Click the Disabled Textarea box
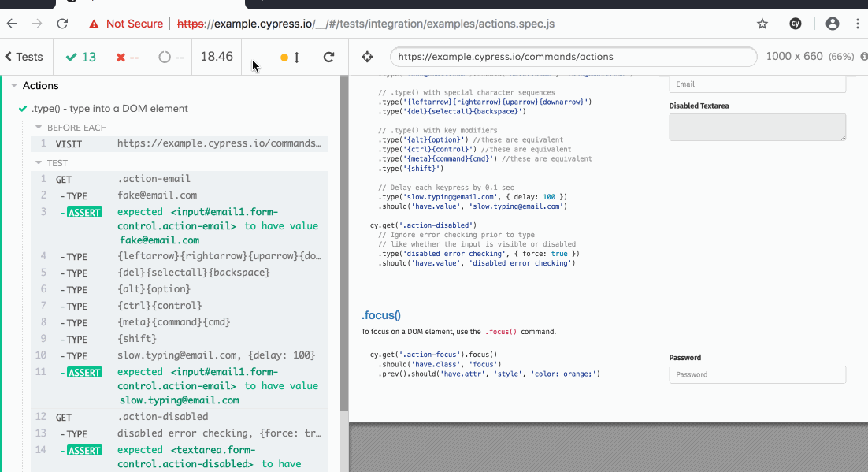 pos(757,127)
